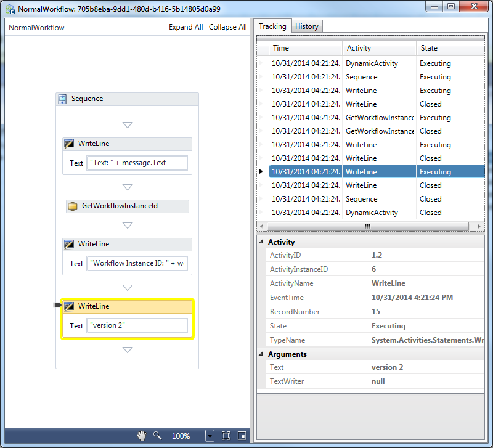Image resolution: width=493 pixels, height=448 pixels.
Task: Click the State column header
Action: point(450,48)
